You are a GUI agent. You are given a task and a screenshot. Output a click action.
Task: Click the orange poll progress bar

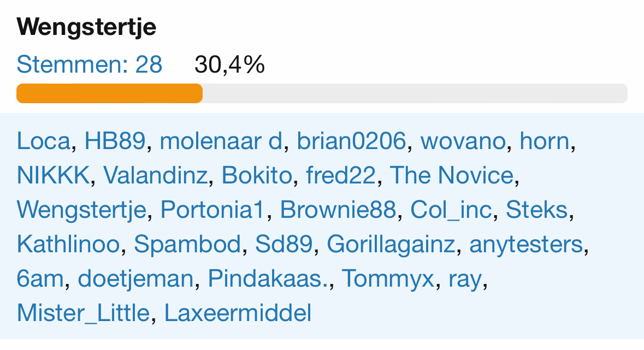(x=109, y=93)
